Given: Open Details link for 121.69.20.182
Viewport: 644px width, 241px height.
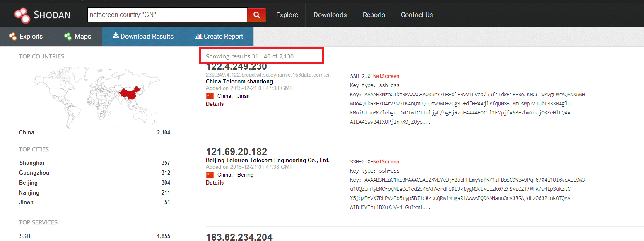Looking at the screenshot, I should pos(215,183).
